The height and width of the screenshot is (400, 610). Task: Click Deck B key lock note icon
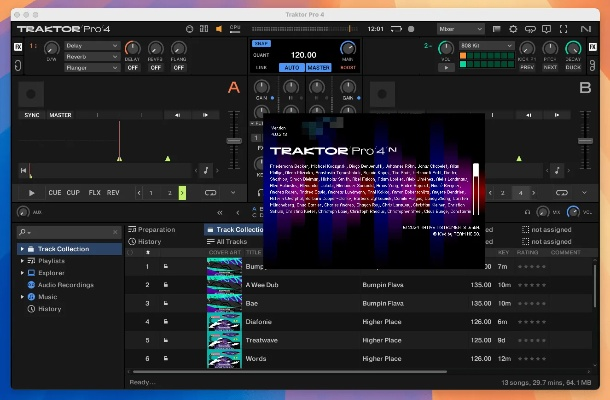(x=557, y=170)
